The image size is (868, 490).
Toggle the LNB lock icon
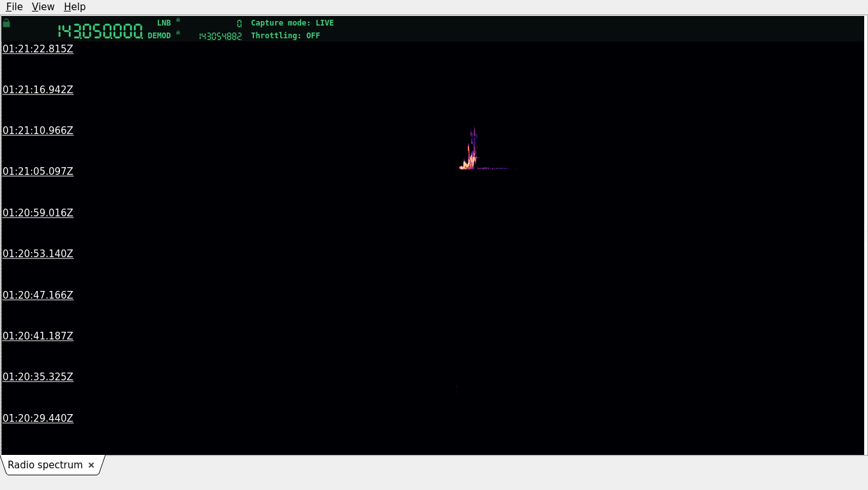[x=178, y=20]
